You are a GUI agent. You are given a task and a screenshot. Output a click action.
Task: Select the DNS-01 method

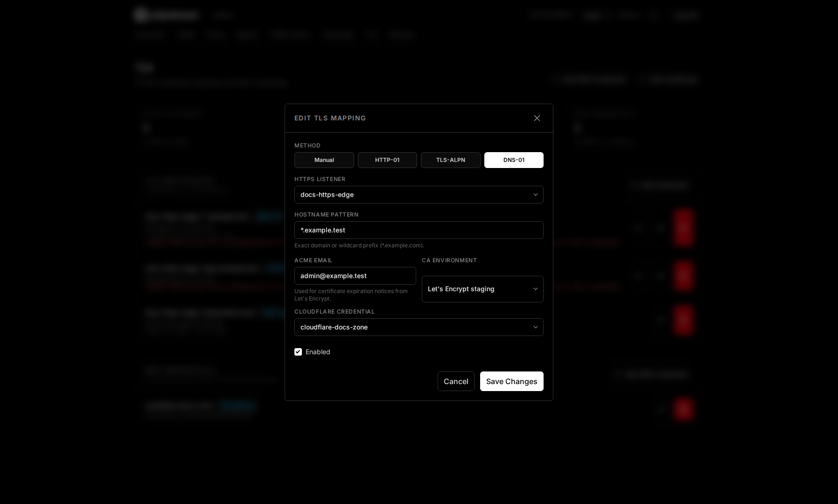514,160
